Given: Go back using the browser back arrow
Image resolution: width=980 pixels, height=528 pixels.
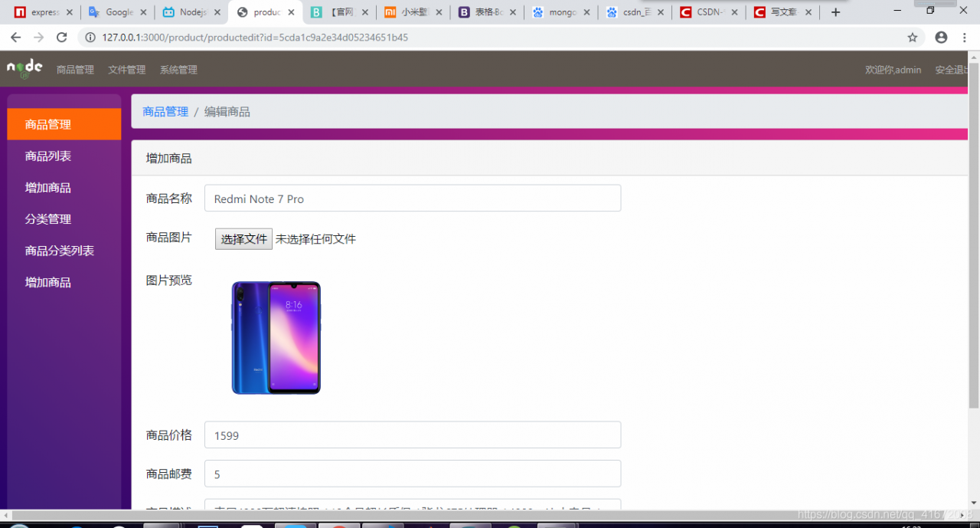Looking at the screenshot, I should click(15, 37).
